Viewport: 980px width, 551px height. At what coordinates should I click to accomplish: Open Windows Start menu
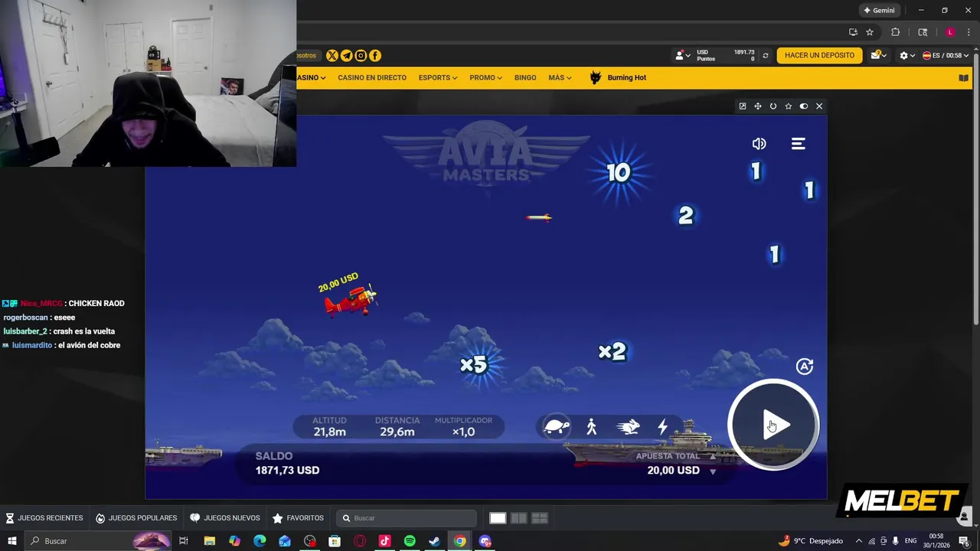point(11,541)
